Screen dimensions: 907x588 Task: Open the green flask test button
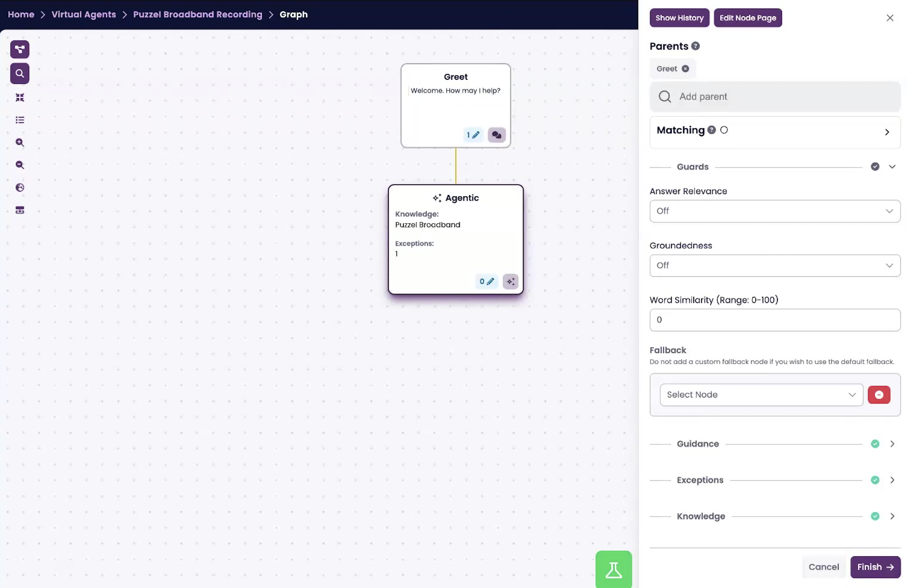point(613,569)
